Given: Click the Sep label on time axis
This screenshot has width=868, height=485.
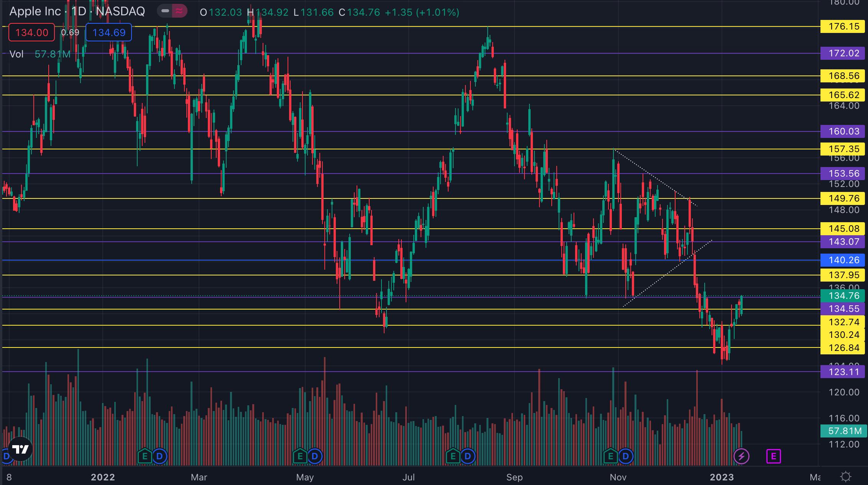Looking at the screenshot, I should tap(515, 477).
